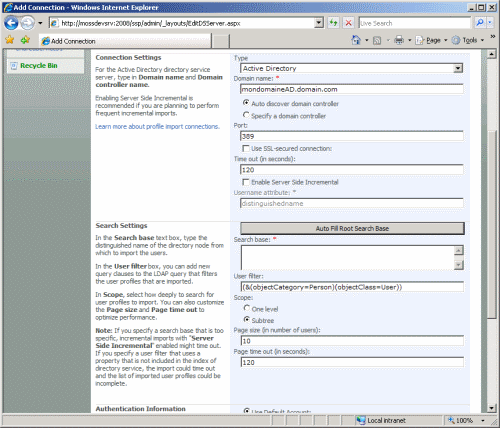This screenshot has width=500, height=428.
Task: Click the 'Authentication Information' heading text
Action: click(x=141, y=409)
